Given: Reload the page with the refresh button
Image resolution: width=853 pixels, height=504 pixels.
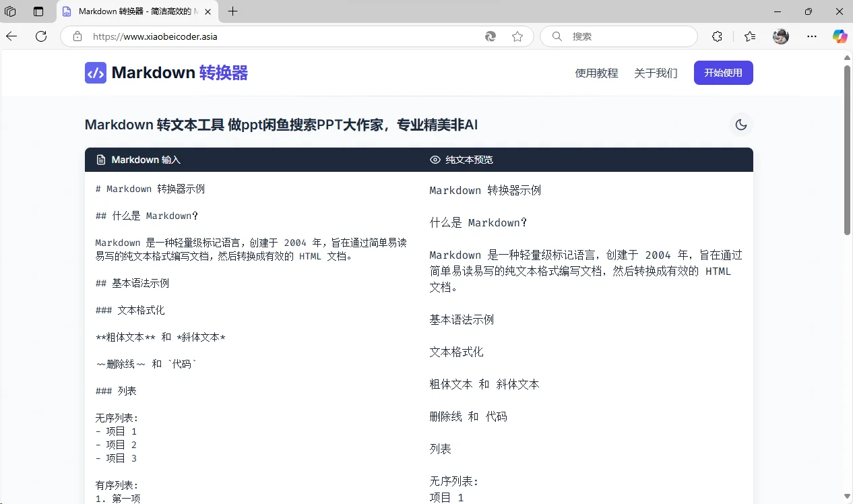Looking at the screenshot, I should [x=40, y=36].
